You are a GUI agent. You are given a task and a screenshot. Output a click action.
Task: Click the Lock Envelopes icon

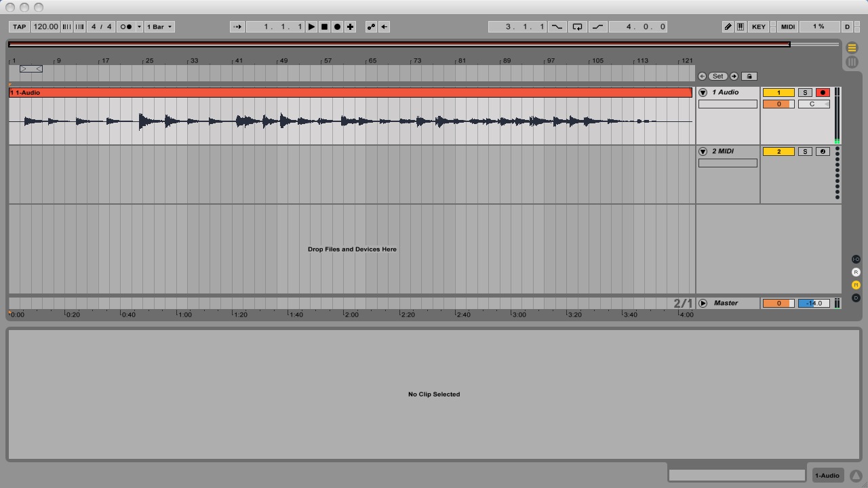749,77
